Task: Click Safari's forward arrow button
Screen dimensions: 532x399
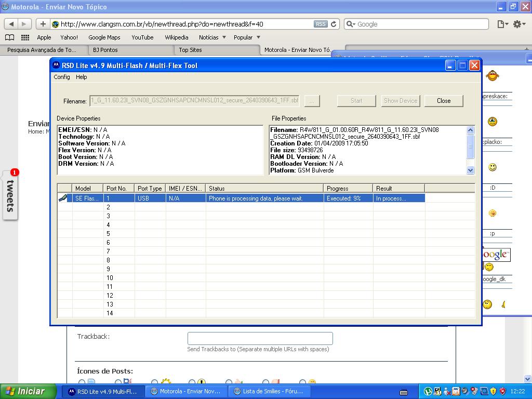Action: [24, 24]
